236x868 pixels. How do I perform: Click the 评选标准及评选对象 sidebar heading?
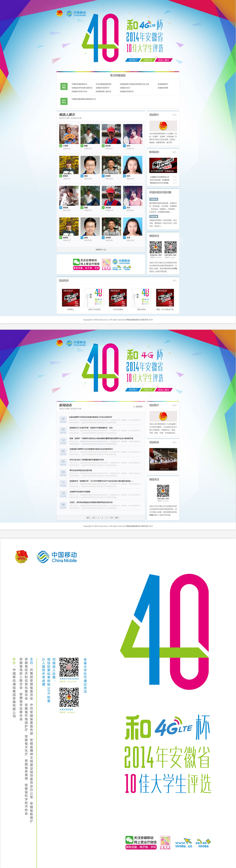click(x=160, y=192)
